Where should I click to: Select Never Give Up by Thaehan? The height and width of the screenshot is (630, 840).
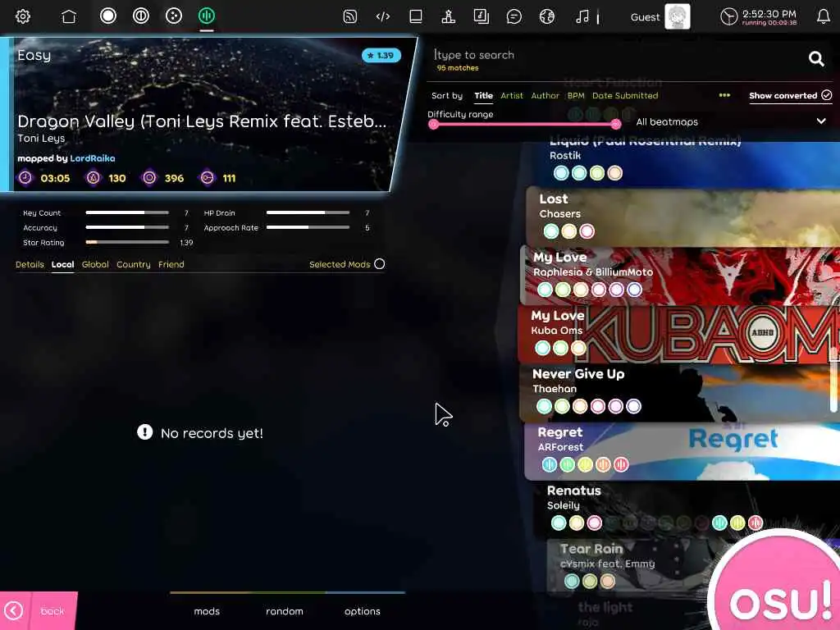(x=679, y=391)
